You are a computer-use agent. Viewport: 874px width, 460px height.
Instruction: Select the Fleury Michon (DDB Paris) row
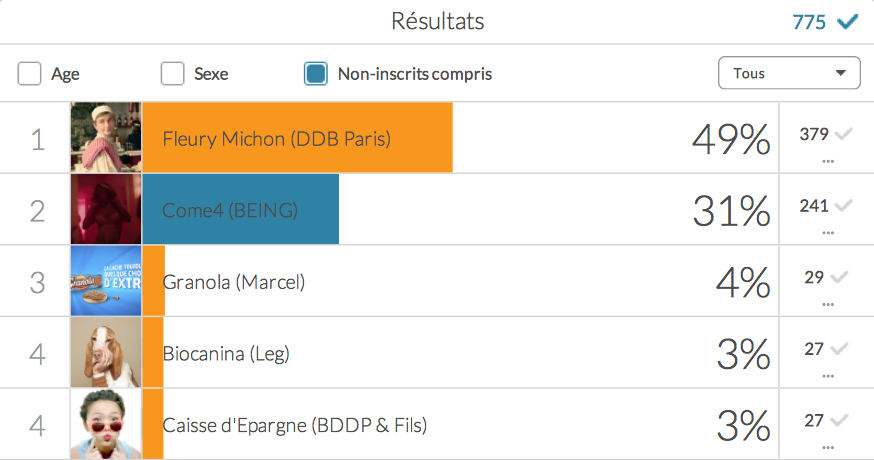pos(437,138)
